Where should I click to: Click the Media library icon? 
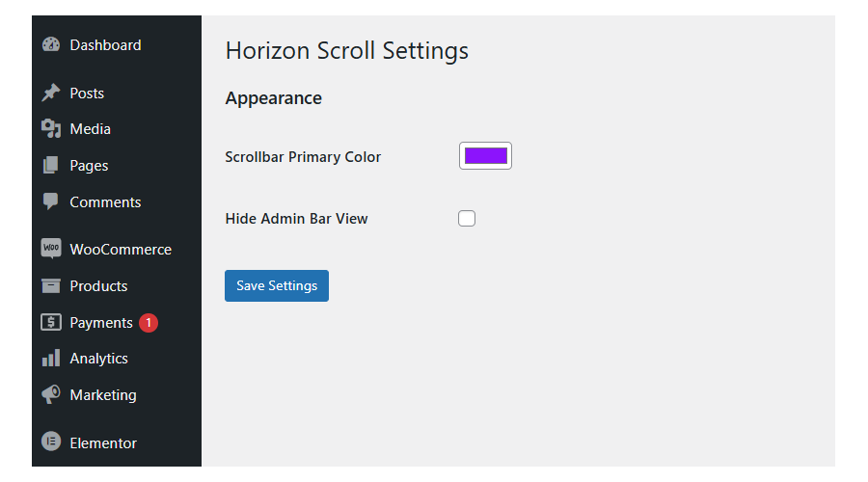coord(51,129)
